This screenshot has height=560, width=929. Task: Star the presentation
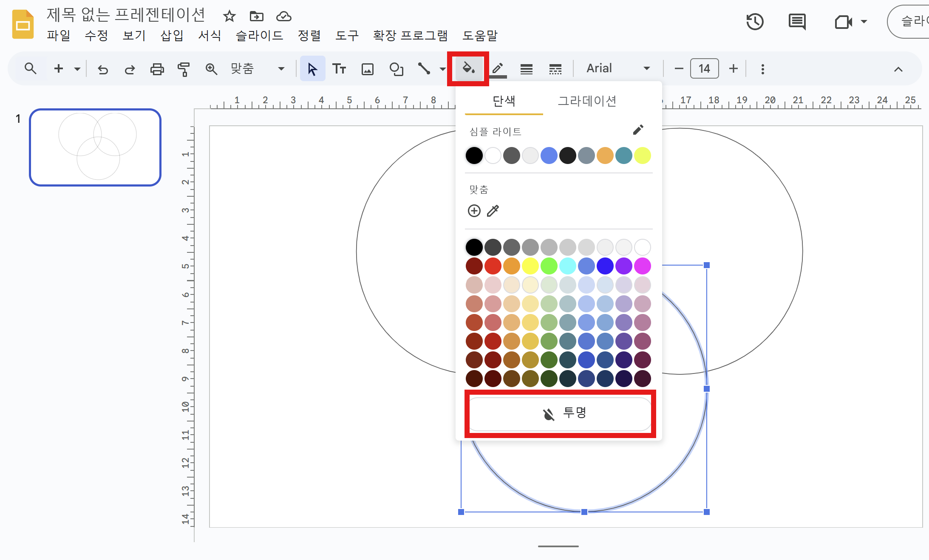tap(229, 16)
